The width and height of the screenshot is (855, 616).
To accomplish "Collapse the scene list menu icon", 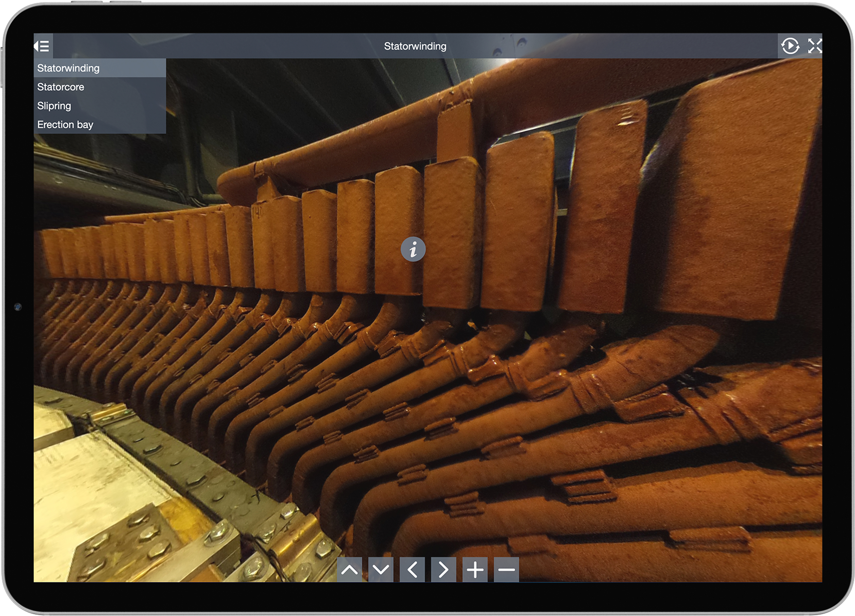I will [x=43, y=46].
